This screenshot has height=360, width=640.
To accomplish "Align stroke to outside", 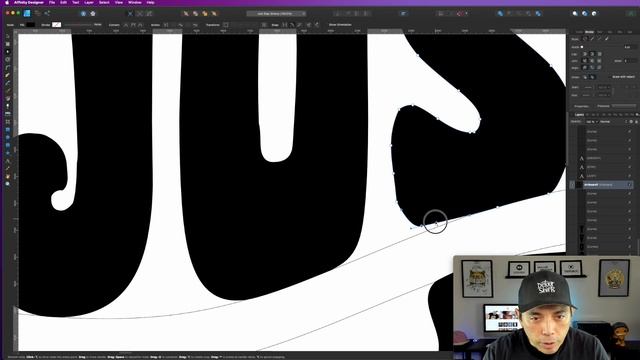I will coord(600,67).
